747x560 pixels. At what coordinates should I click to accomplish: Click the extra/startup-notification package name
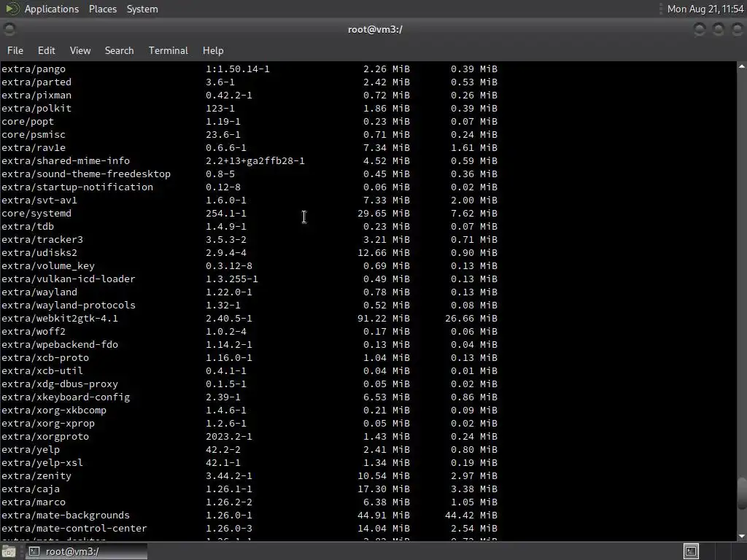tap(77, 187)
